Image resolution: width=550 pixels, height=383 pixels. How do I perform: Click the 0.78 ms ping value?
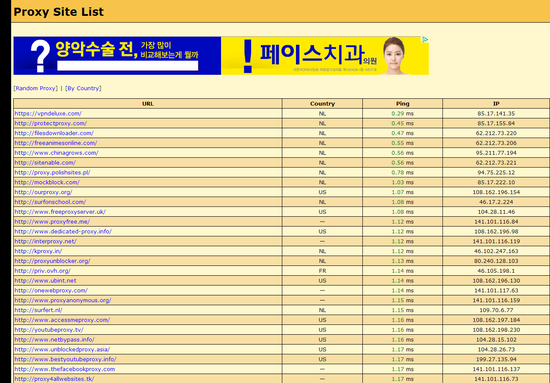[x=402, y=173]
